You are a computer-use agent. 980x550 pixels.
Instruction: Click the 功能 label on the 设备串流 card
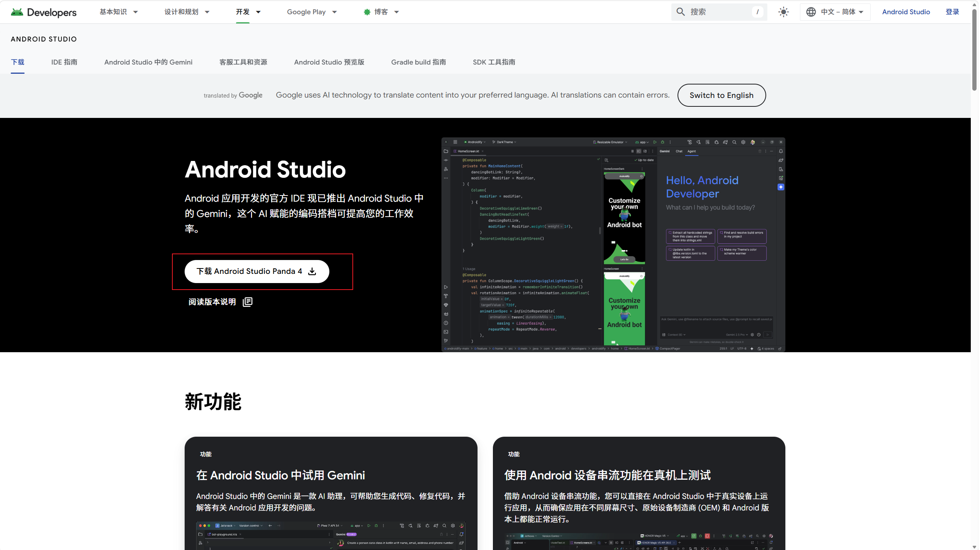point(514,454)
